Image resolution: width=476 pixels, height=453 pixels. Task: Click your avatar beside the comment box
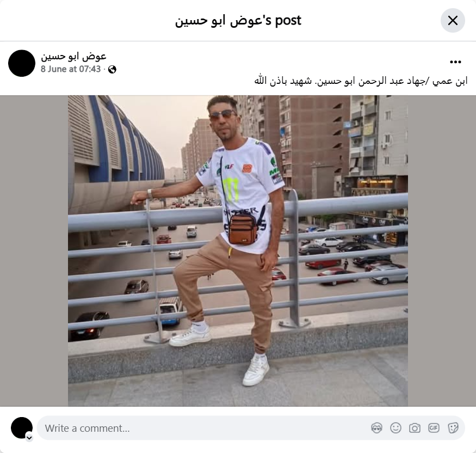22,428
